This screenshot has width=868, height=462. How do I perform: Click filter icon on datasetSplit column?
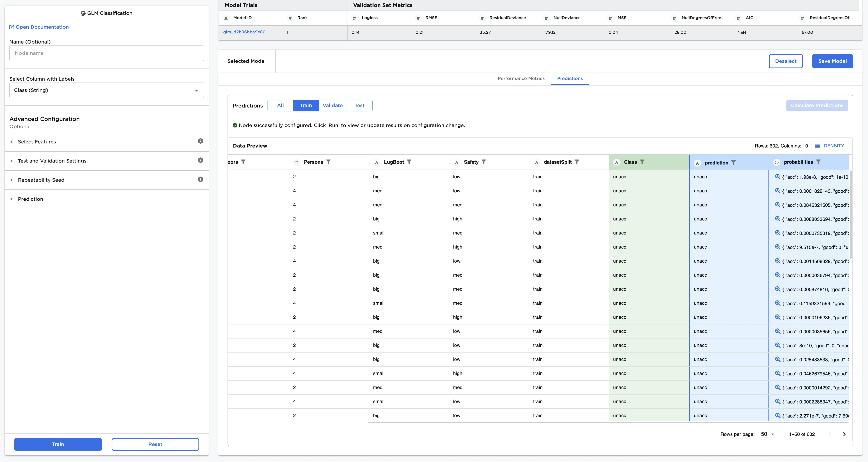(x=577, y=162)
